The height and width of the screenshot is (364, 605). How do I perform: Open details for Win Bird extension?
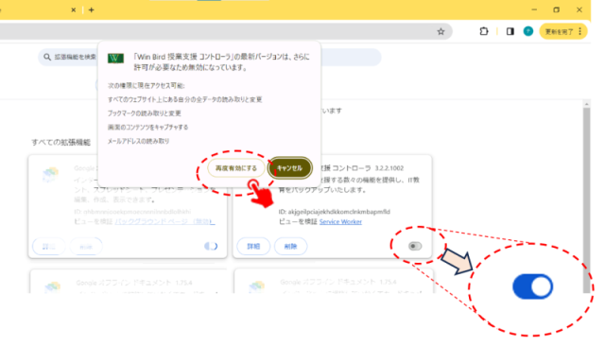click(x=253, y=246)
